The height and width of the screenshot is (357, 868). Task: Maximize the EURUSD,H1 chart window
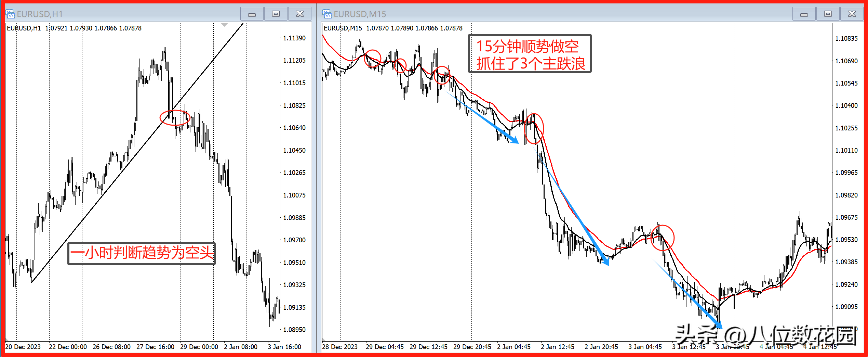[x=276, y=14]
